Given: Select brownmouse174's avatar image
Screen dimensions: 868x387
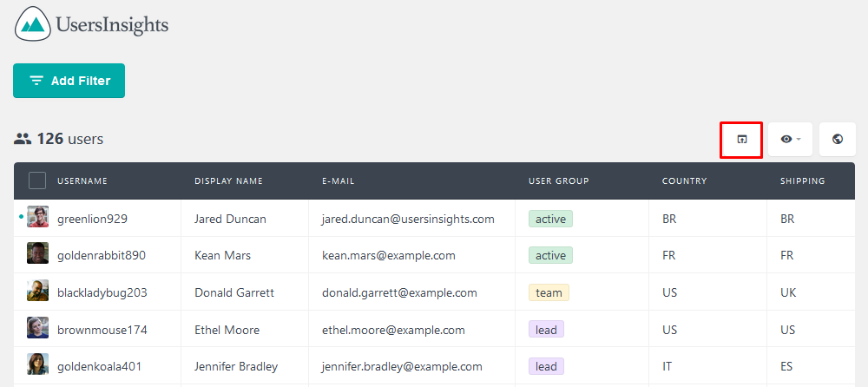Looking at the screenshot, I should (37, 328).
